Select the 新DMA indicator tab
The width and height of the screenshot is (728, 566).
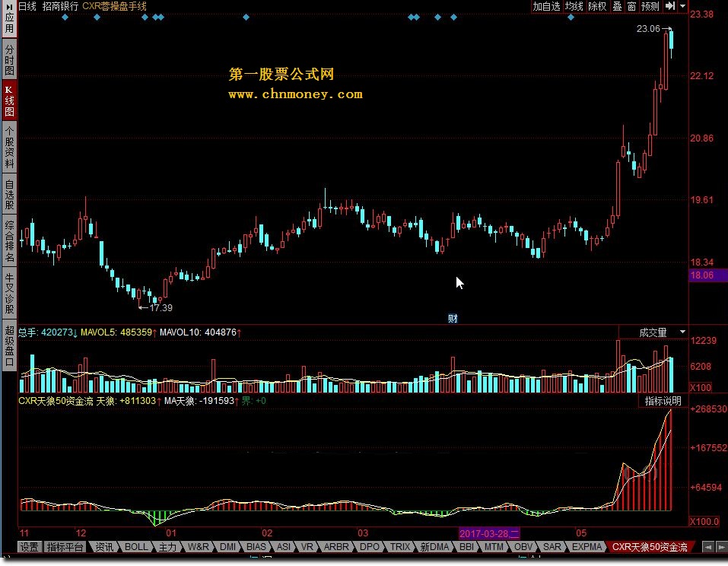click(x=434, y=547)
